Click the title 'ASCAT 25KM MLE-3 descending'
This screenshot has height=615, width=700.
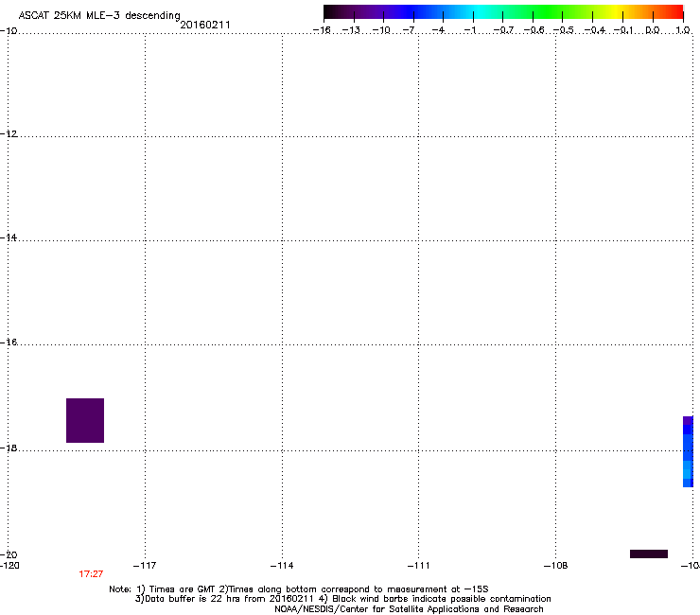click(x=99, y=15)
